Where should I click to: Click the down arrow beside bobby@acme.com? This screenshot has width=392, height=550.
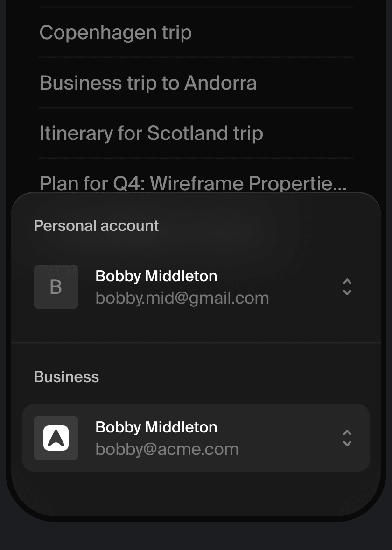tap(347, 444)
